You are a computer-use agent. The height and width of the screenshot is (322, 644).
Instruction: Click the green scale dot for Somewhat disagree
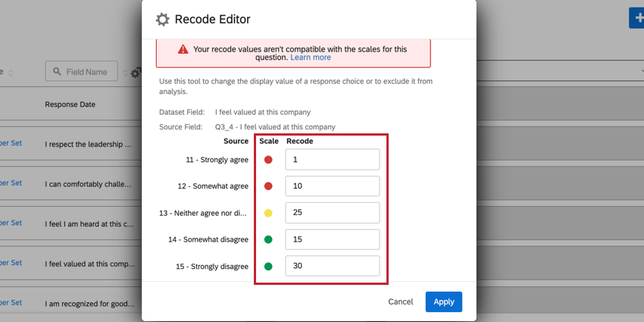coord(268,239)
